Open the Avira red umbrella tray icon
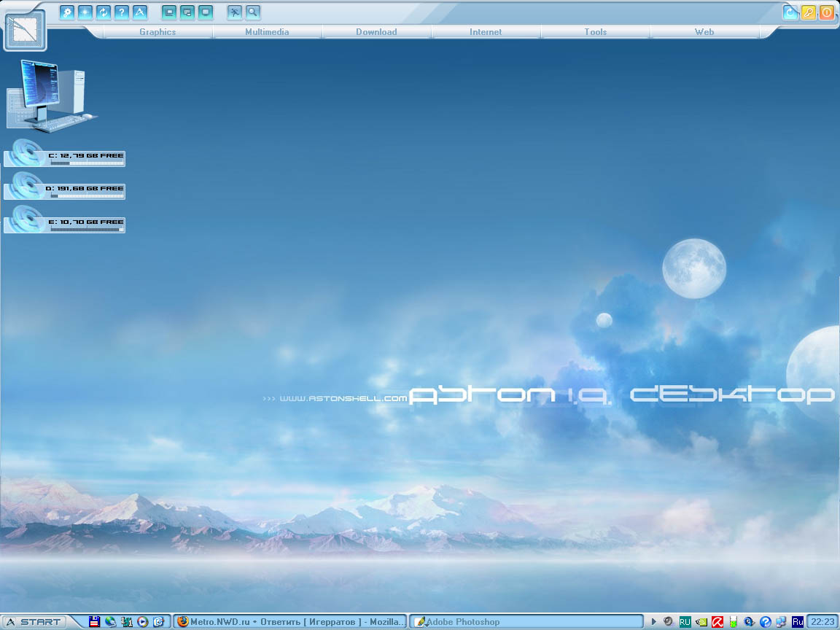The height and width of the screenshot is (630, 840). (717, 622)
